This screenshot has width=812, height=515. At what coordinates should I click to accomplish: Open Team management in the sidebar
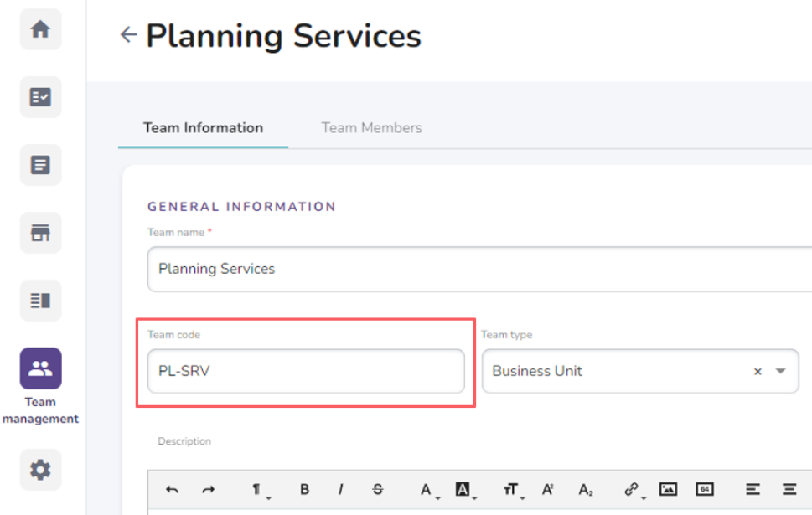(40, 368)
